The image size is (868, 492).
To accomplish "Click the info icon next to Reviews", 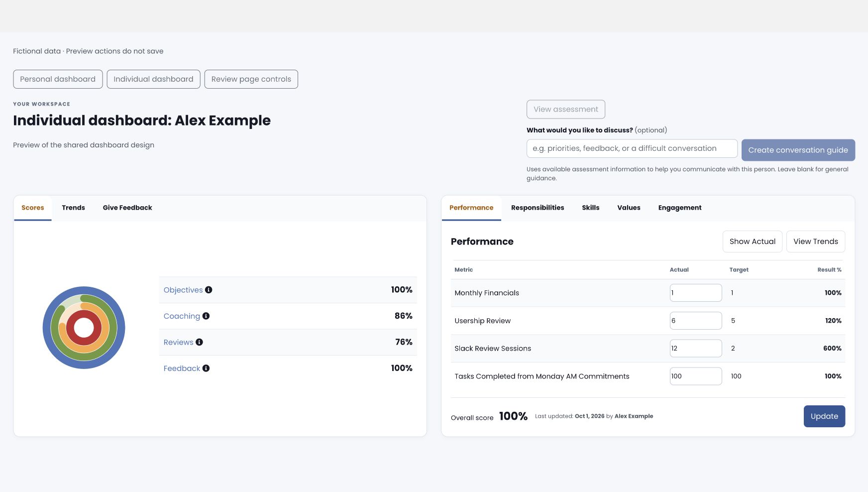I will (199, 342).
